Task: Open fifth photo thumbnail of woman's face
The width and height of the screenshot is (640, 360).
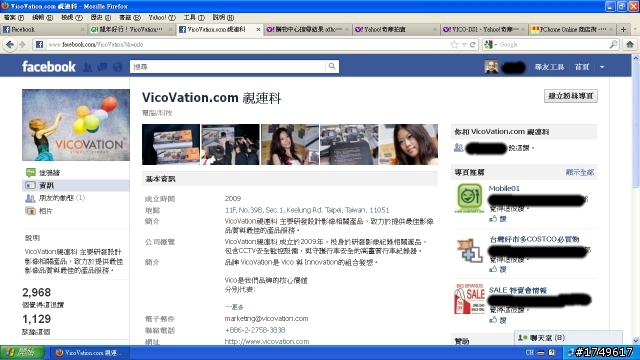Action: coord(409,144)
